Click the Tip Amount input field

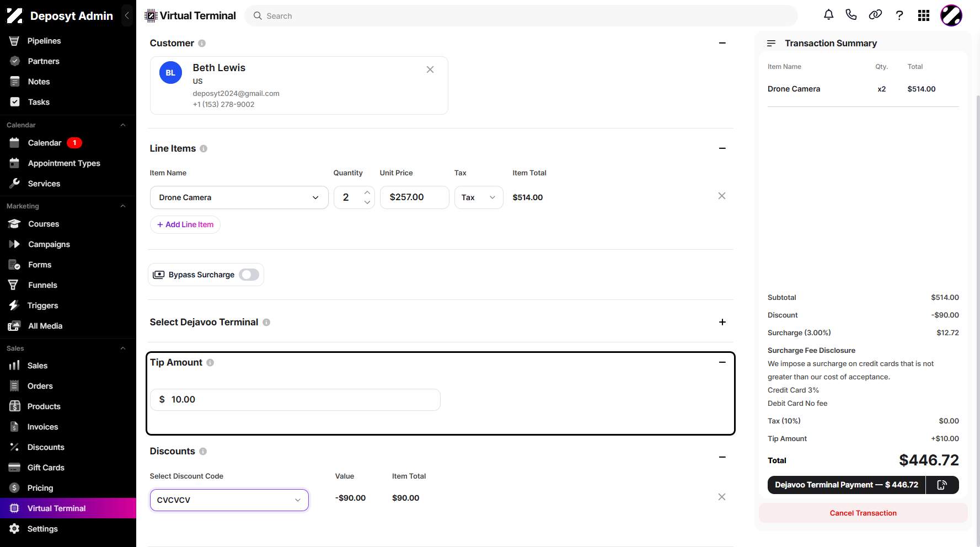coord(295,400)
